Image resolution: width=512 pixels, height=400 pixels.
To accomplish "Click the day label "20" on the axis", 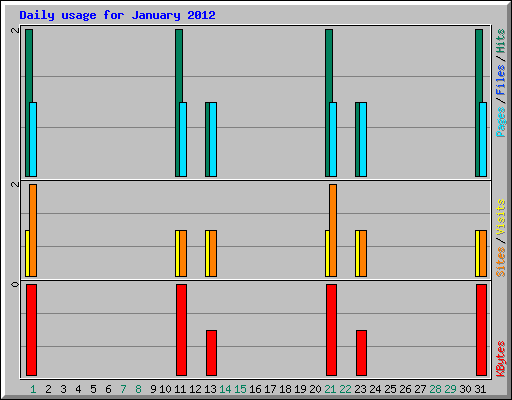I will [x=315, y=389].
